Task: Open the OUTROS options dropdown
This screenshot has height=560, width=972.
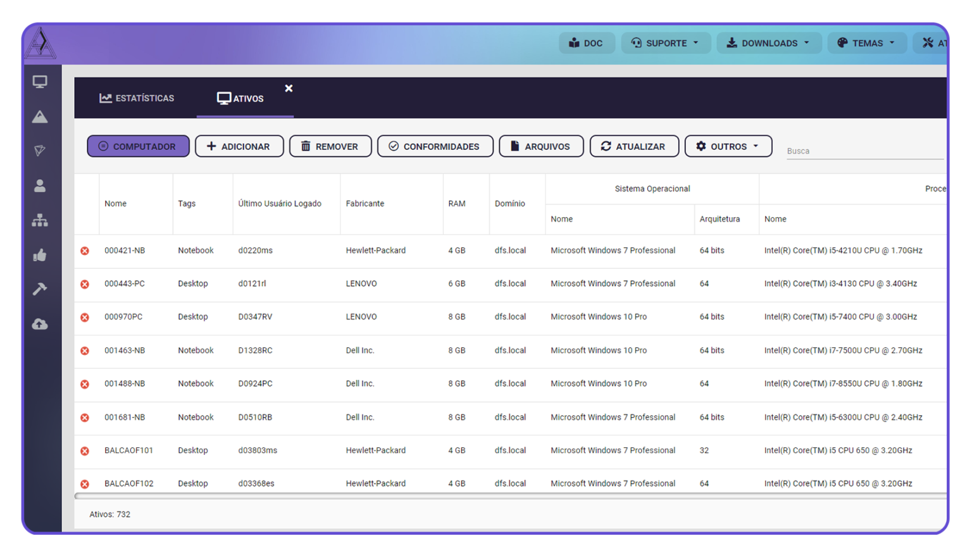Action: point(728,146)
